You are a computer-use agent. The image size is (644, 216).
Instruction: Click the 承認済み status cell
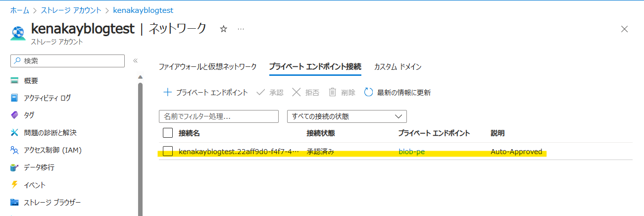pyautogui.click(x=320, y=152)
